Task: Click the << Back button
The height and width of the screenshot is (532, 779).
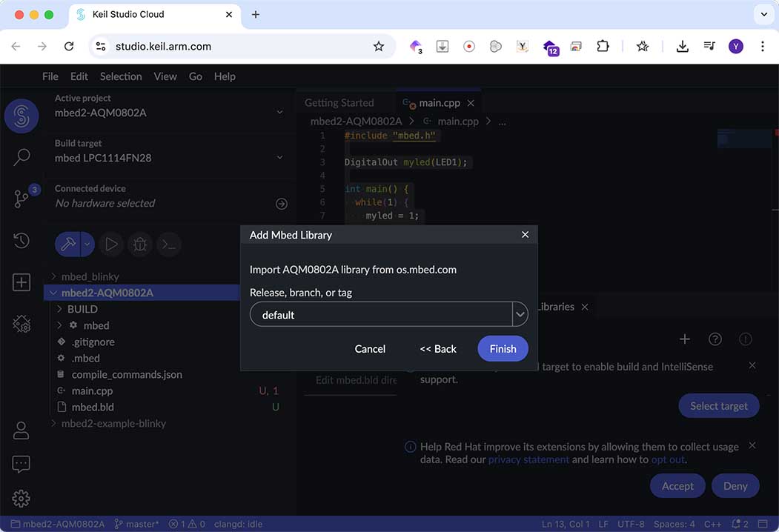Action: (438, 349)
